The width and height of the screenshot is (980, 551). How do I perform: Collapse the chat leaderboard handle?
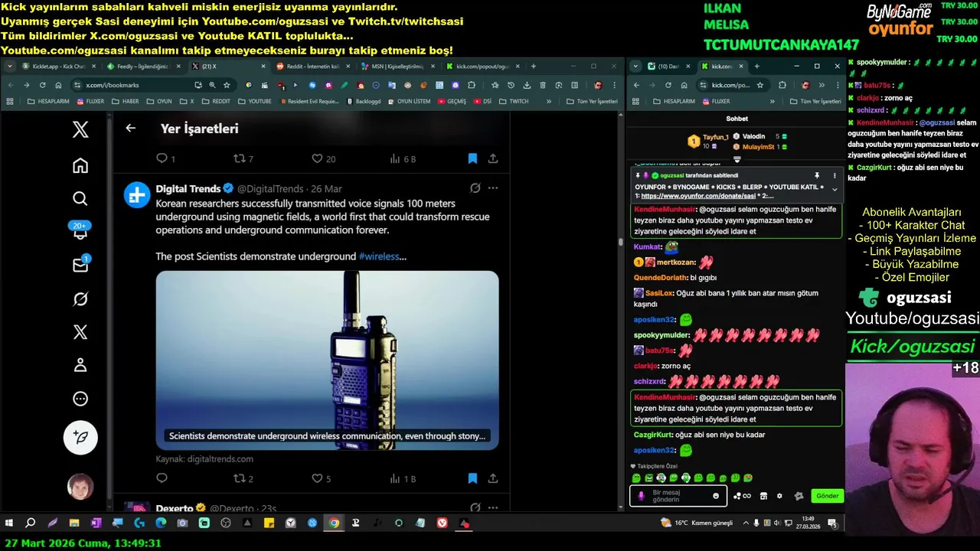[737, 160]
